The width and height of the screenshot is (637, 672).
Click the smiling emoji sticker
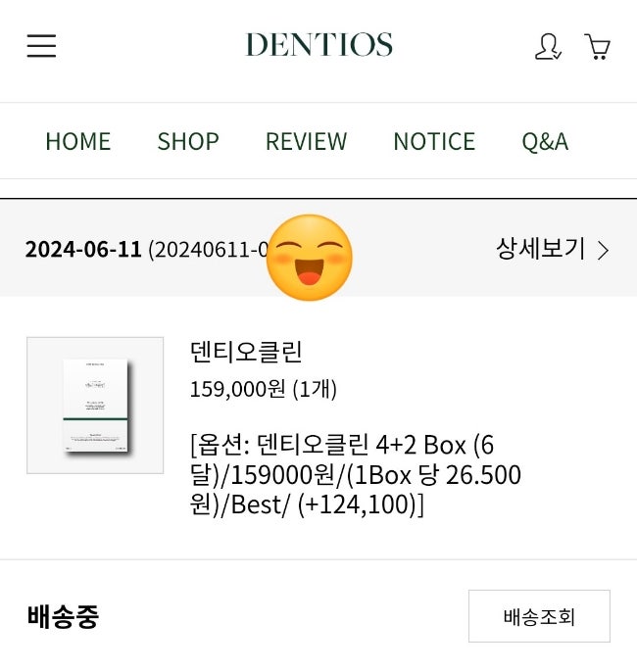(310, 258)
